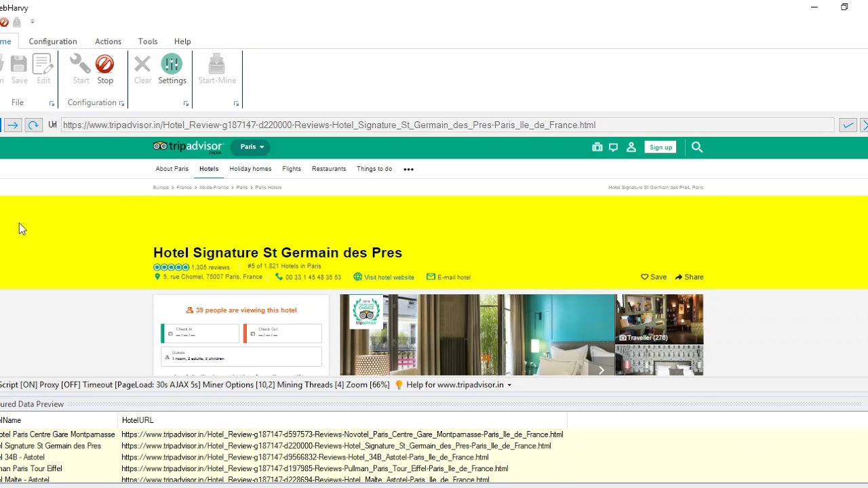The height and width of the screenshot is (488, 868).
Task: Click the browser refresh button
Action: pos(33,125)
